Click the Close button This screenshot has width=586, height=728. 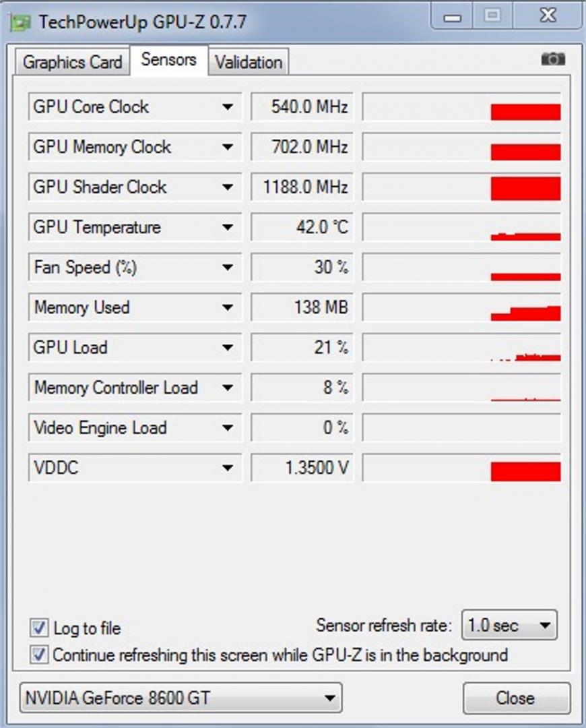point(517,698)
